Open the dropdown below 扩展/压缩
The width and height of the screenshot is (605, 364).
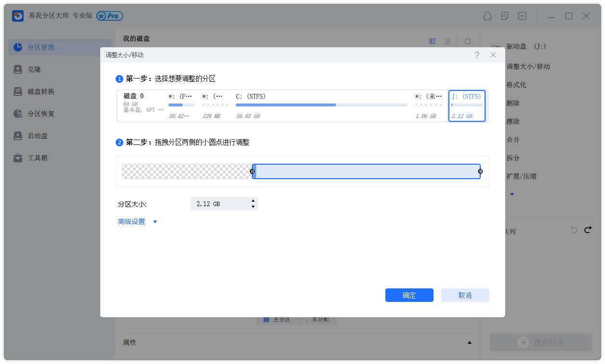pos(512,194)
